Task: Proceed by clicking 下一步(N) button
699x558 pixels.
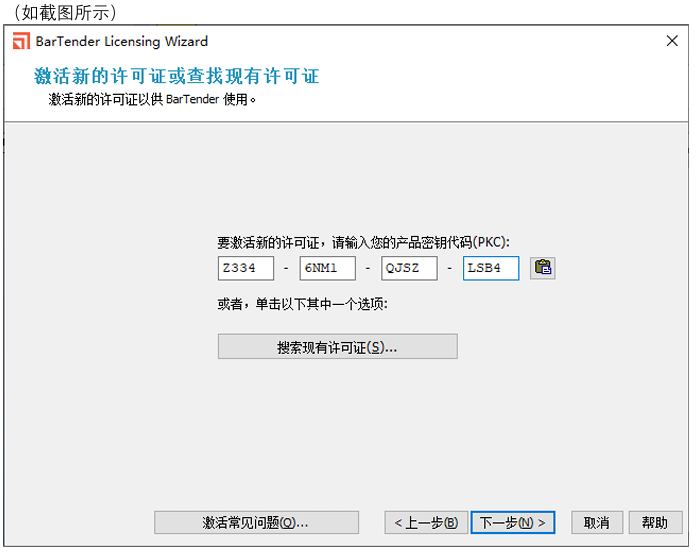Action: 512,522
